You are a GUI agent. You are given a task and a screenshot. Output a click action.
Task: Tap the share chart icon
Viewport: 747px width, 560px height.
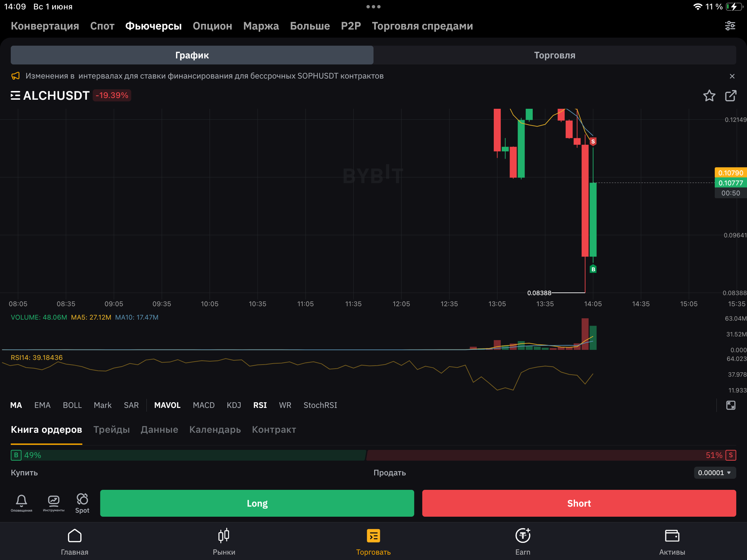pos(731,96)
